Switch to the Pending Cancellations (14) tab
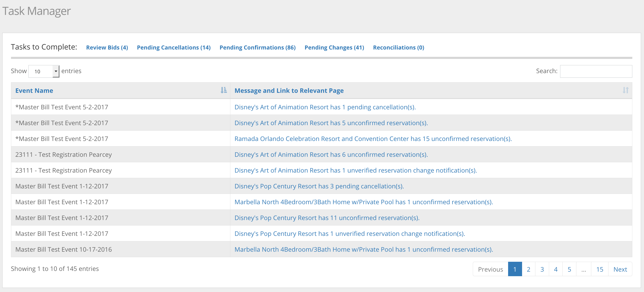644x292 pixels. (173, 47)
